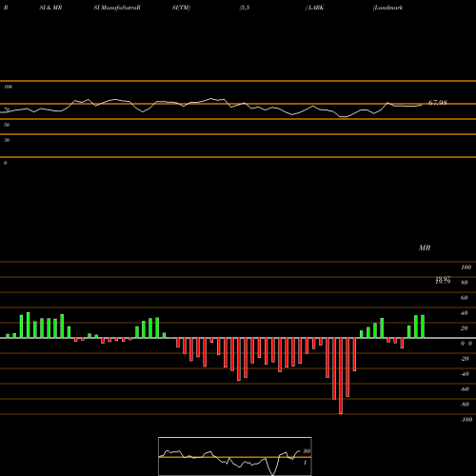476x476 pixels.
Task: Click the Landmark company name in header
Action: coord(388,8)
